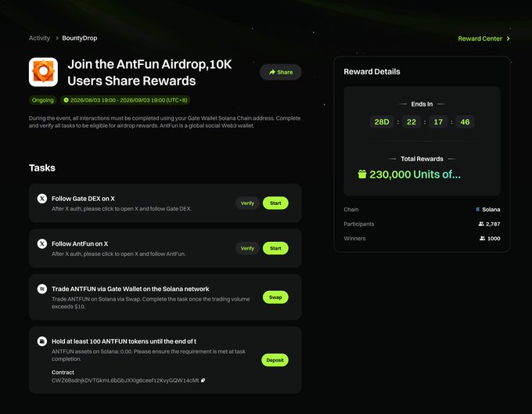
Task: Click the AntFun orange project logo
Action: pyautogui.click(x=43, y=72)
